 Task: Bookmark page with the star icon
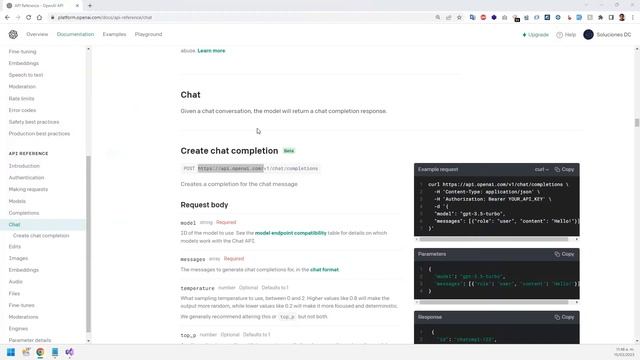(459, 18)
